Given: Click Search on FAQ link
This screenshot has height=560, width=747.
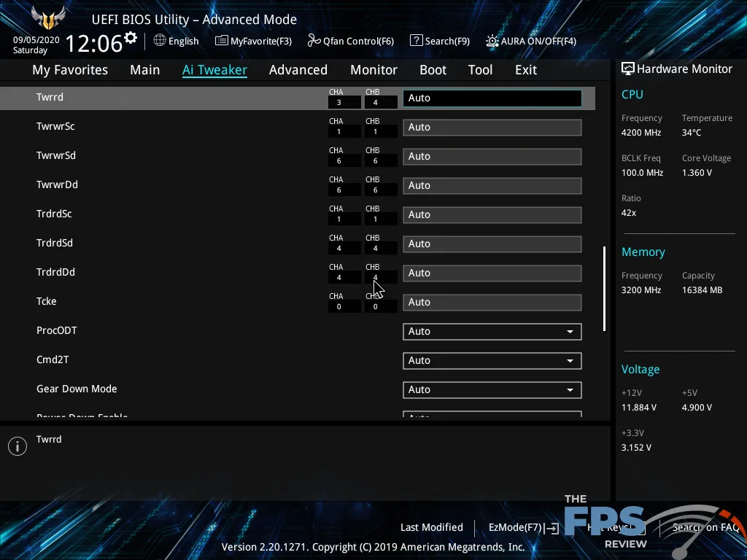Looking at the screenshot, I should click(x=705, y=527).
